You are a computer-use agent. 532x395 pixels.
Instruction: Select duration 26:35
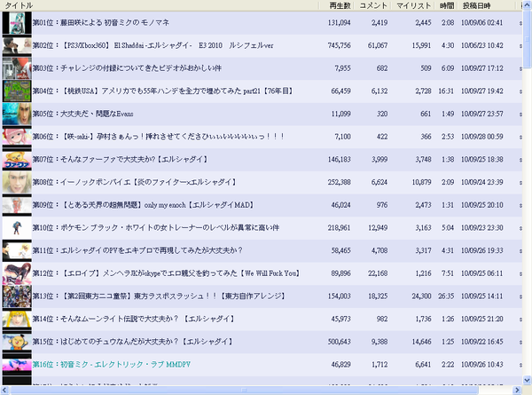click(446, 296)
